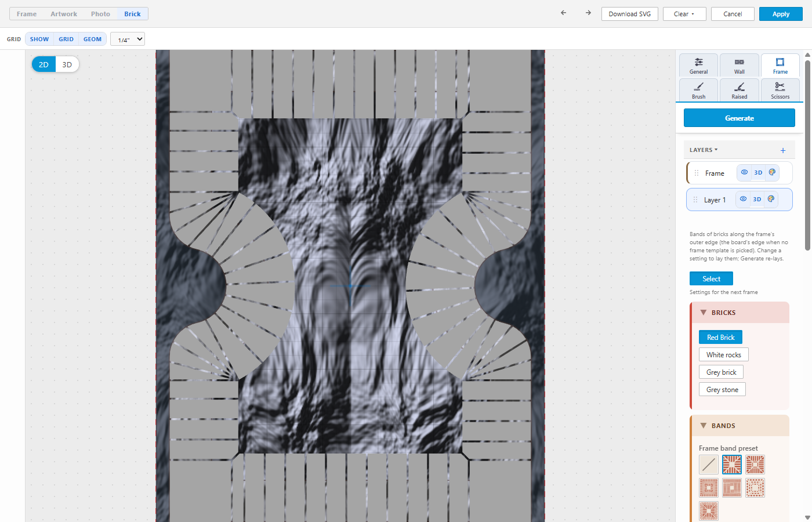Grab the drag handle of the Frame layer
The width and height of the screenshot is (812, 522).
(x=697, y=173)
